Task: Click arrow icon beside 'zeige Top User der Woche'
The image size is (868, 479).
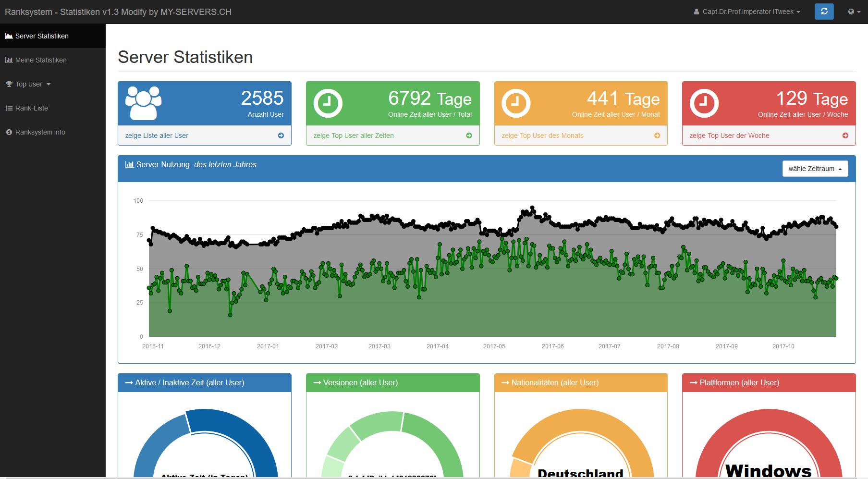Action: click(x=845, y=135)
